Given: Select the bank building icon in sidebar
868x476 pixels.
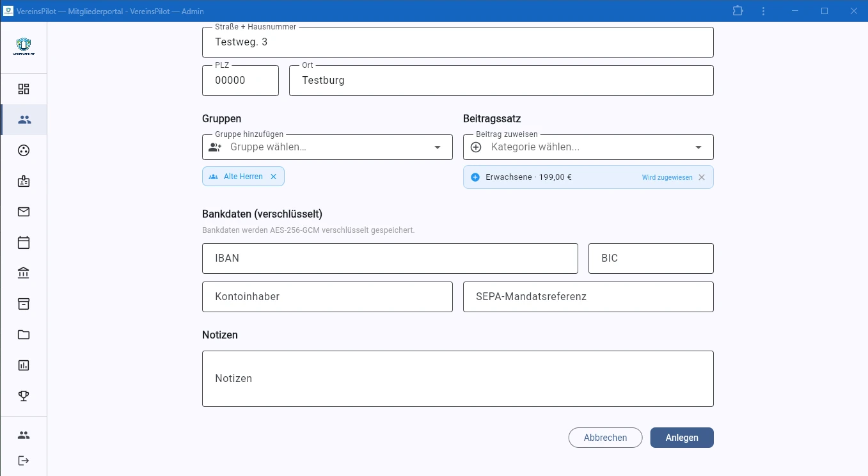Looking at the screenshot, I should coord(24,273).
